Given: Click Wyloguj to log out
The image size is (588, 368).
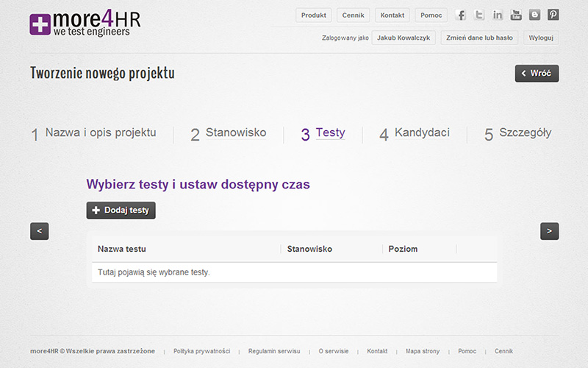Looking at the screenshot, I should pos(541,38).
